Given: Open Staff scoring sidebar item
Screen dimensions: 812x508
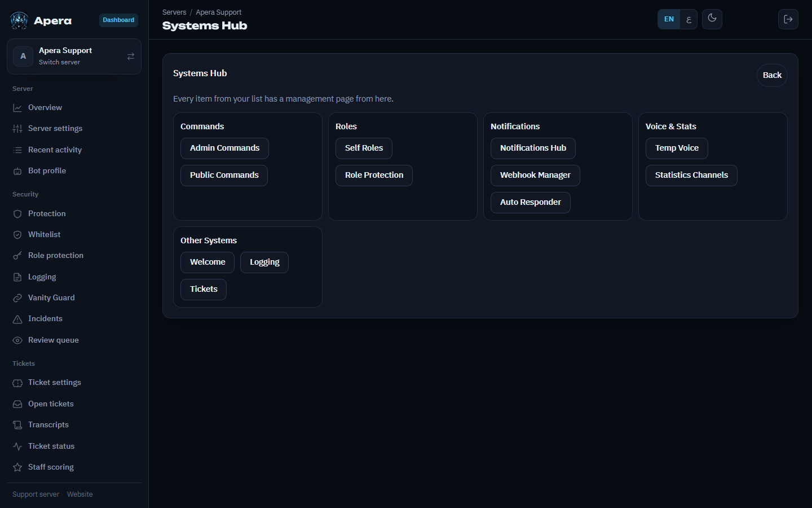Looking at the screenshot, I should (74, 467).
